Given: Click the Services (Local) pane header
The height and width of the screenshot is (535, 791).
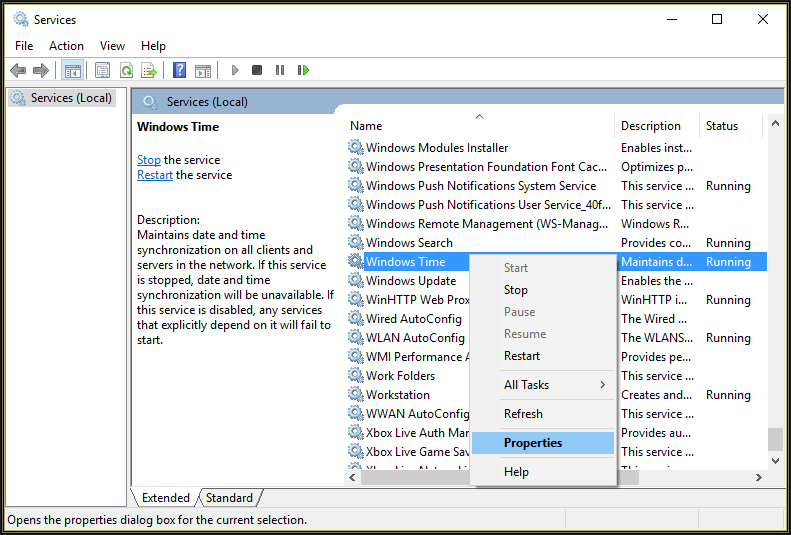Looking at the screenshot, I should [x=207, y=102].
